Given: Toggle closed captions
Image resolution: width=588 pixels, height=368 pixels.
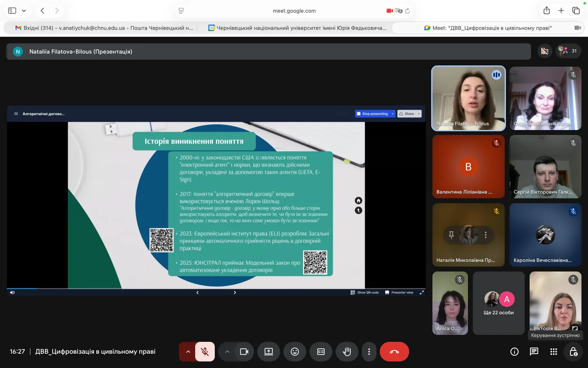Looking at the screenshot, I should pos(321,352).
